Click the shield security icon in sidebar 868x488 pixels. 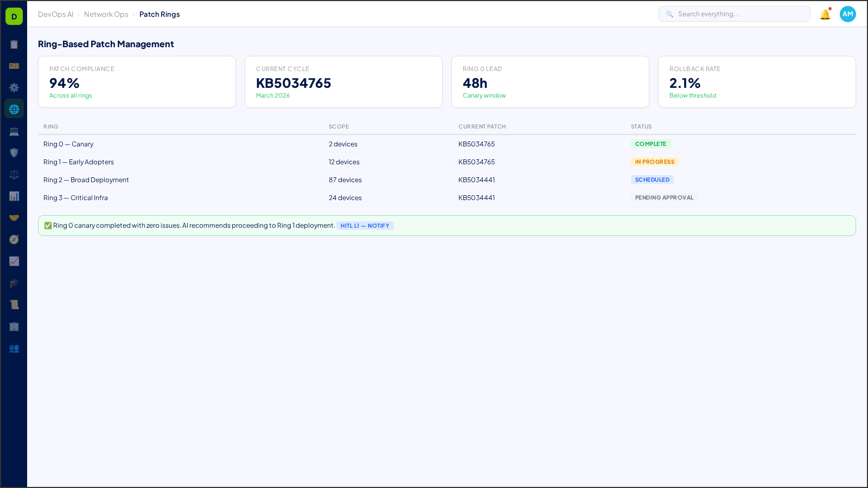pyautogui.click(x=14, y=152)
